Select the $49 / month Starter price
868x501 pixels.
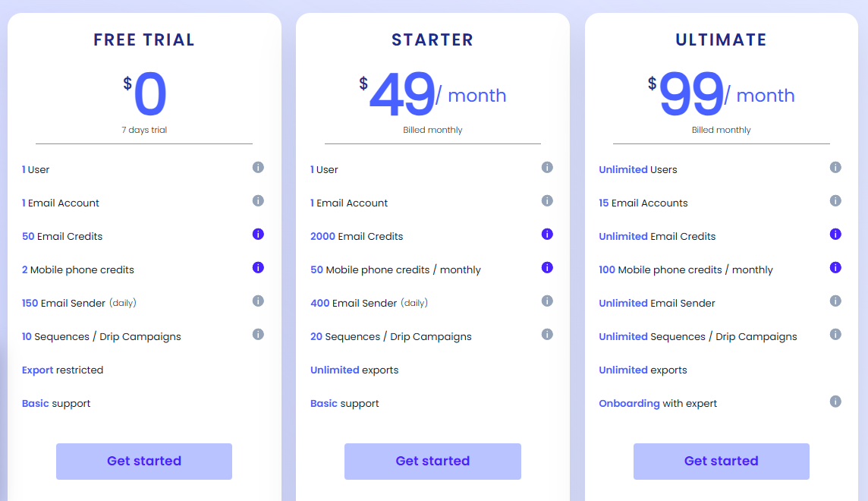tap(432, 94)
